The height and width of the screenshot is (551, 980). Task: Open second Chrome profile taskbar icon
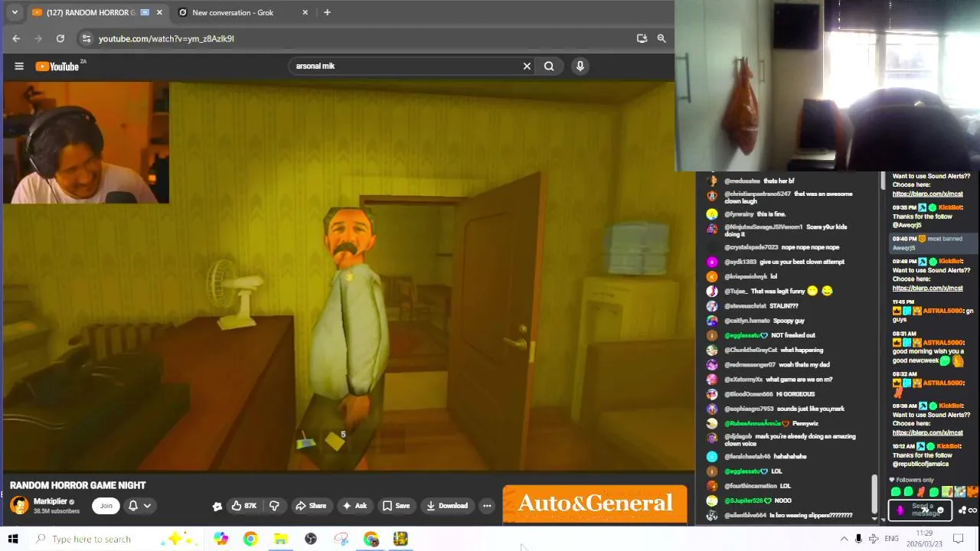pos(371,539)
